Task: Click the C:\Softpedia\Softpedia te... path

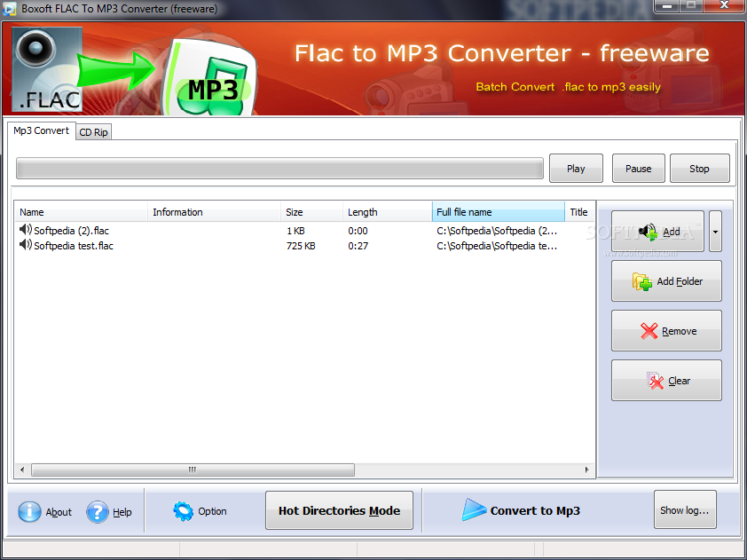Action: click(497, 246)
